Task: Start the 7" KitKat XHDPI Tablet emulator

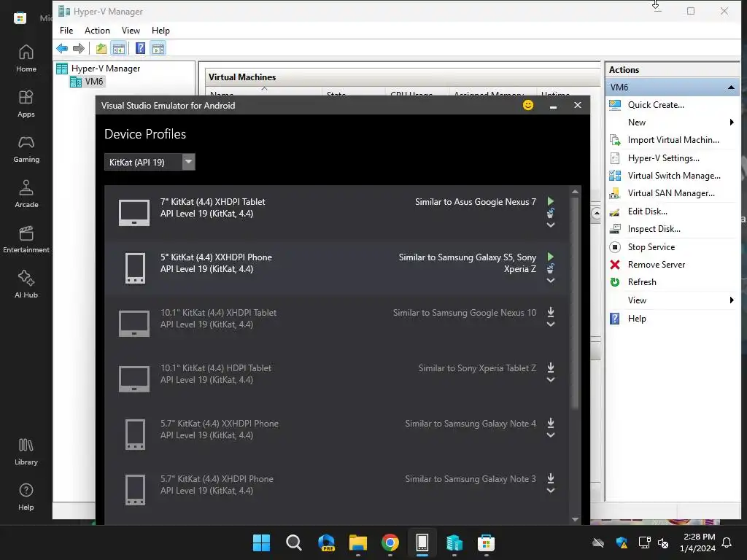Action: pyautogui.click(x=550, y=201)
